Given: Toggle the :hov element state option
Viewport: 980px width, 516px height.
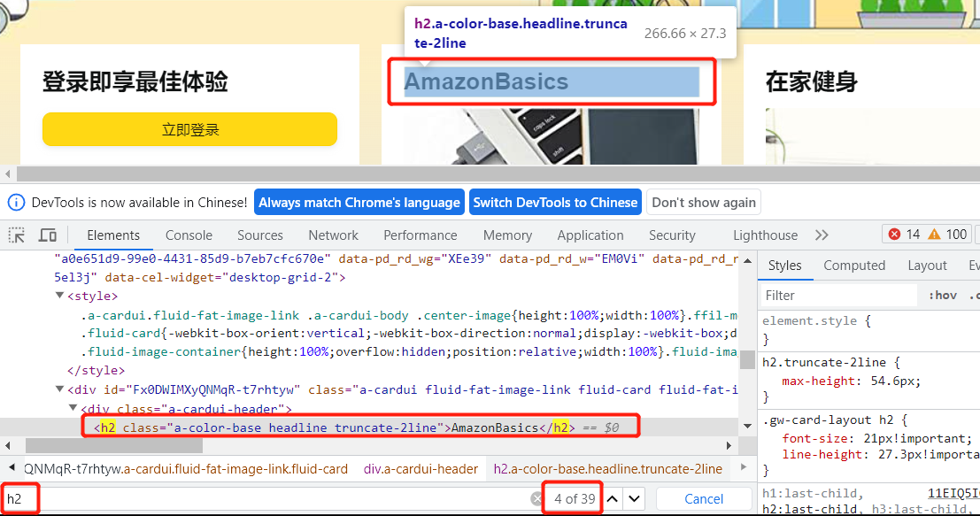Looking at the screenshot, I should (943, 296).
